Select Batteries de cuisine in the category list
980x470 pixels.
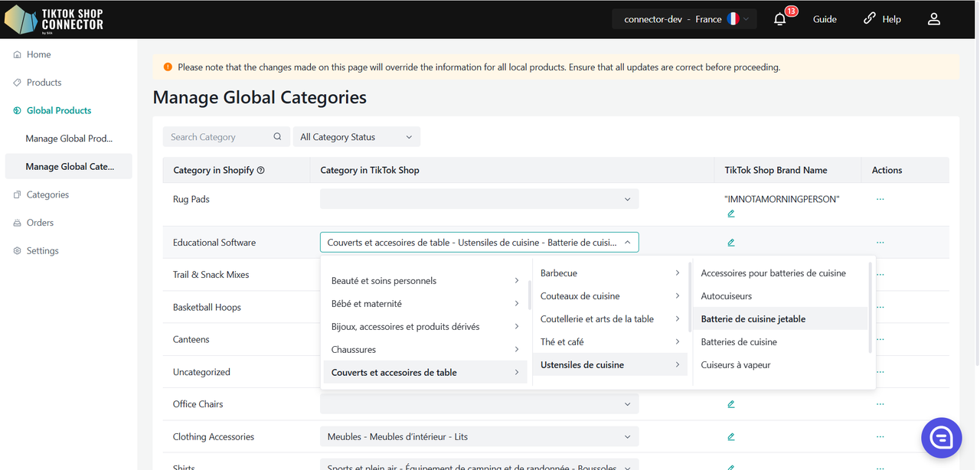[739, 342]
